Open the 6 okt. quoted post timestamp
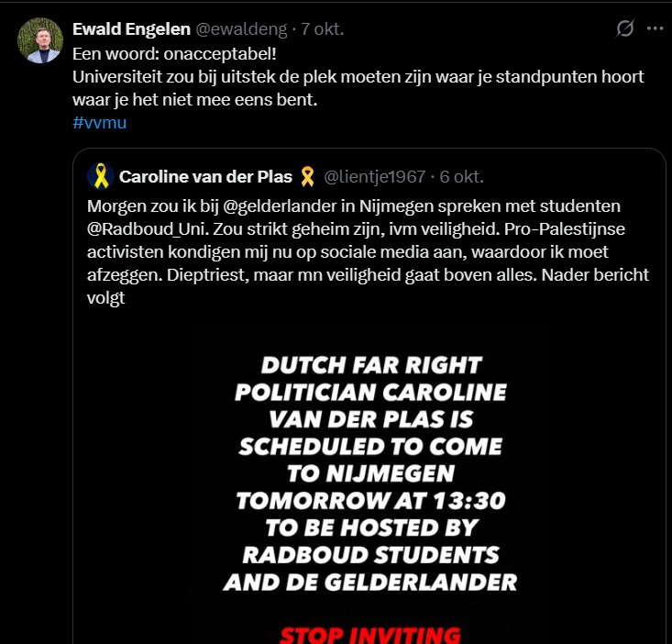This screenshot has width=672, height=644. pyautogui.click(x=461, y=176)
